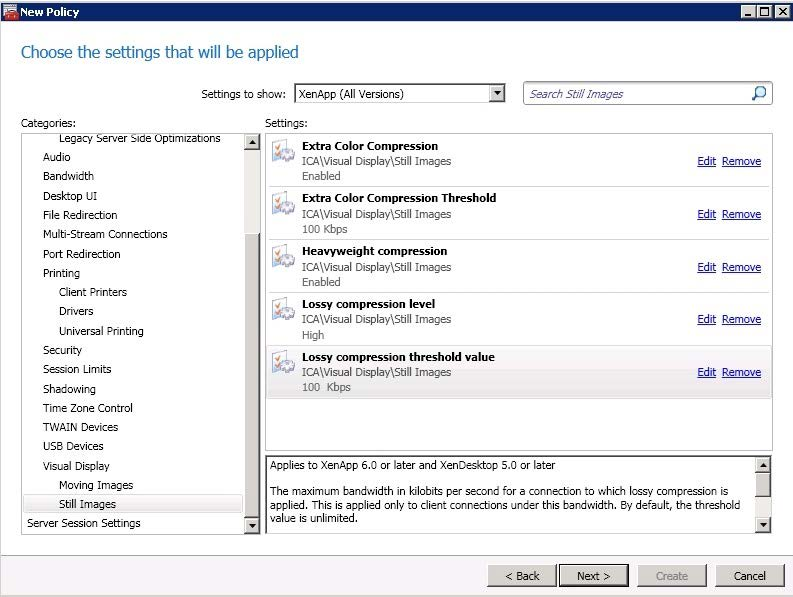This screenshot has height=597, width=793.
Task: Click Categories list scroll up arrow
Action: click(251, 142)
